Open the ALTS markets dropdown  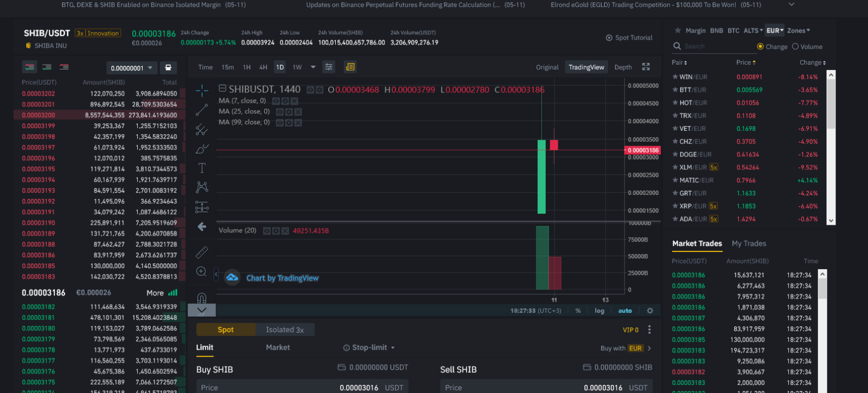click(x=753, y=30)
